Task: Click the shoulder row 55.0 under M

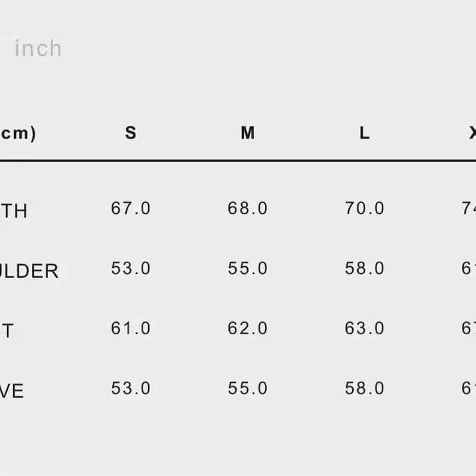Action: [x=248, y=268]
